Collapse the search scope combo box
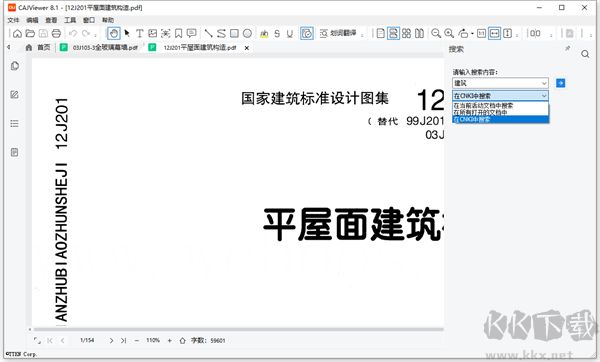This screenshot has width=600, height=362. 544,96
